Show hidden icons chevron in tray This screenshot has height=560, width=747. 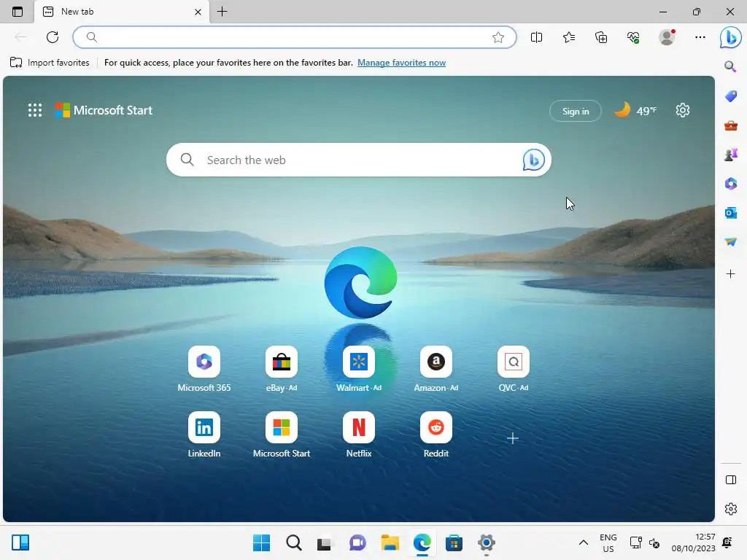(x=583, y=542)
